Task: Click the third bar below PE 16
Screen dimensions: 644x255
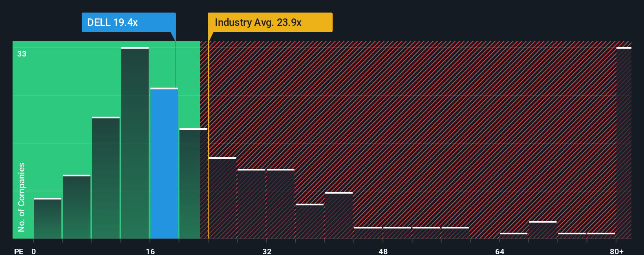Action: pyautogui.click(x=106, y=178)
